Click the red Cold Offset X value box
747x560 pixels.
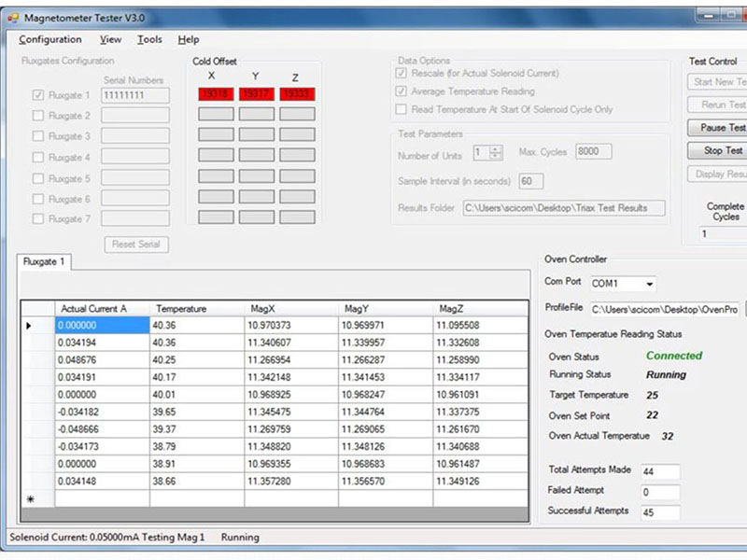coord(216,94)
